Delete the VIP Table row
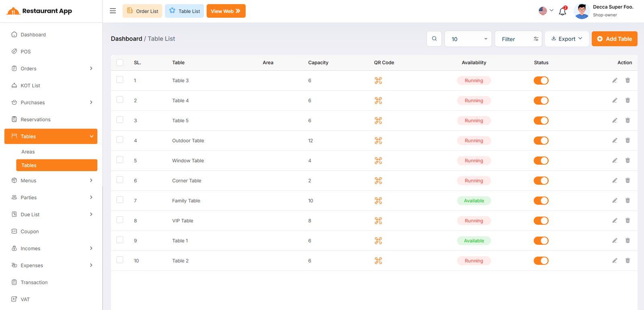 (627, 221)
